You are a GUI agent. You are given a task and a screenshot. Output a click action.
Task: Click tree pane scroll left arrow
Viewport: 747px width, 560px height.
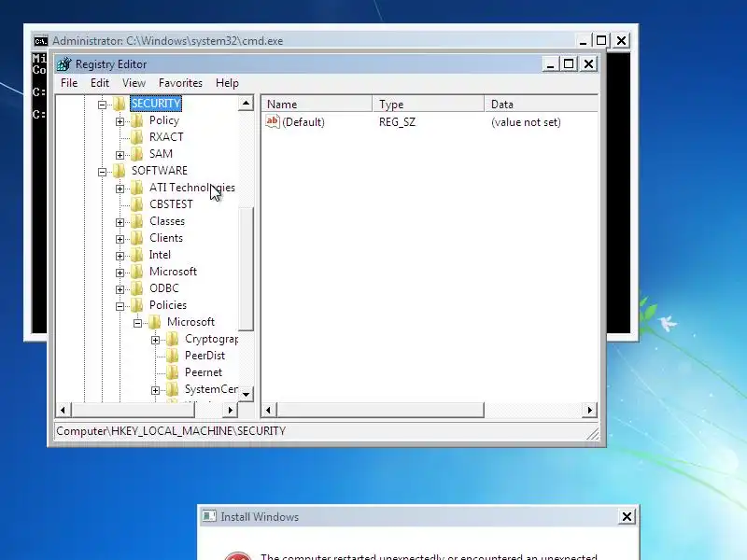tap(63, 410)
